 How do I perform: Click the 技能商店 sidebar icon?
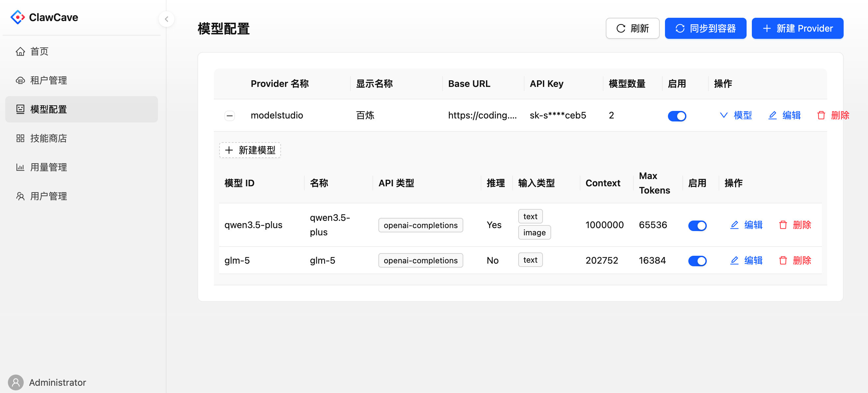click(x=20, y=138)
